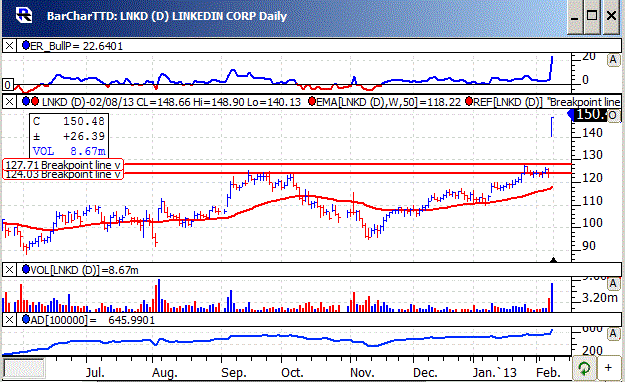Toggle auto-scale A on volume pane
The width and height of the screenshot is (625, 382).
[613, 284]
